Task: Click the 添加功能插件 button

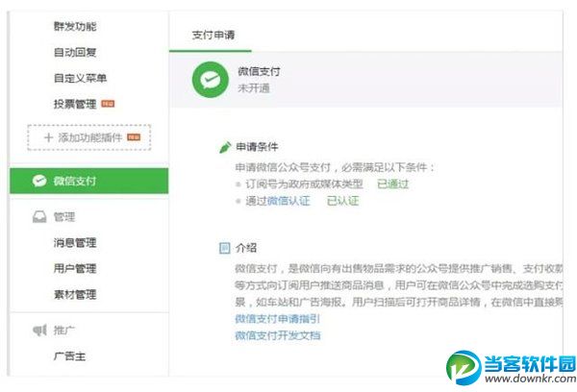Action: click(88, 138)
